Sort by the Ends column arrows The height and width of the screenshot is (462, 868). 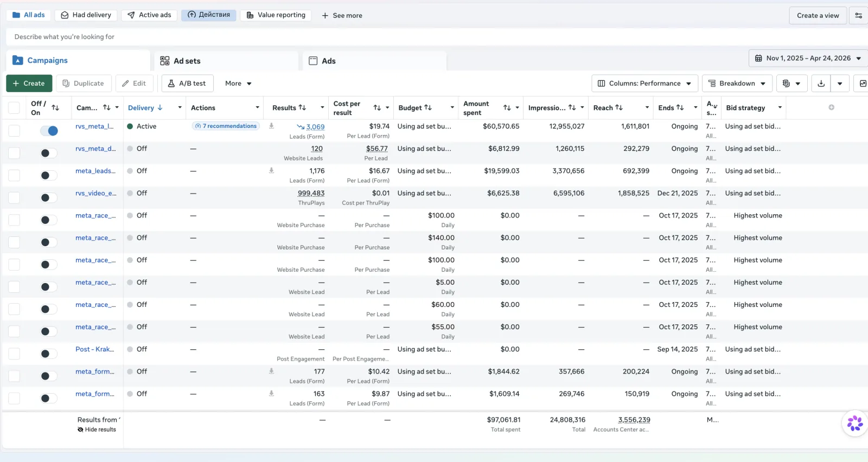point(680,107)
